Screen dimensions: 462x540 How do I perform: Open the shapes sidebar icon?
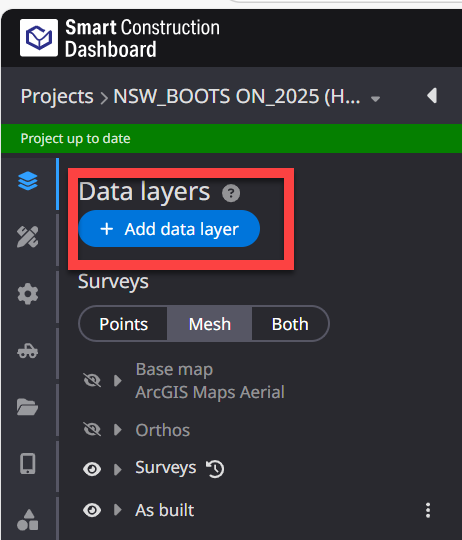pos(28,520)
